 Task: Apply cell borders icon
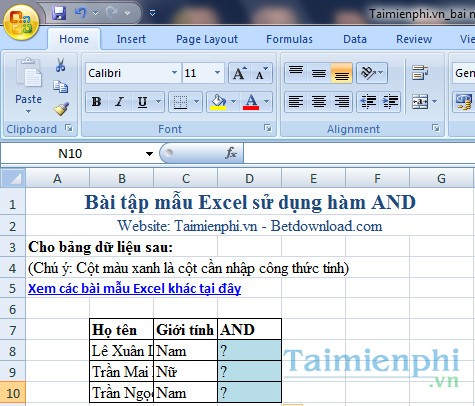point(180,102)
